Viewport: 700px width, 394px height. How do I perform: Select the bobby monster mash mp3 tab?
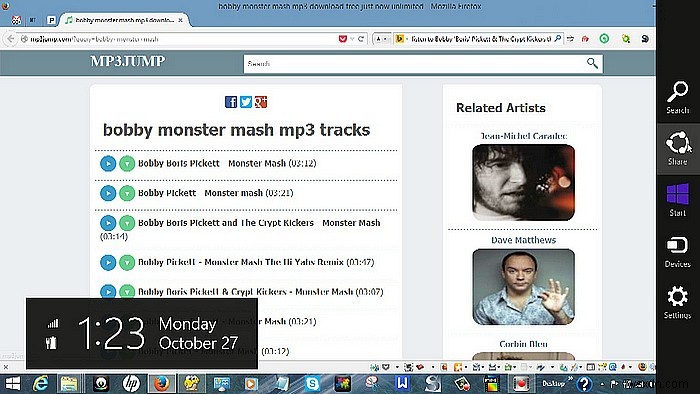point(124,20)
